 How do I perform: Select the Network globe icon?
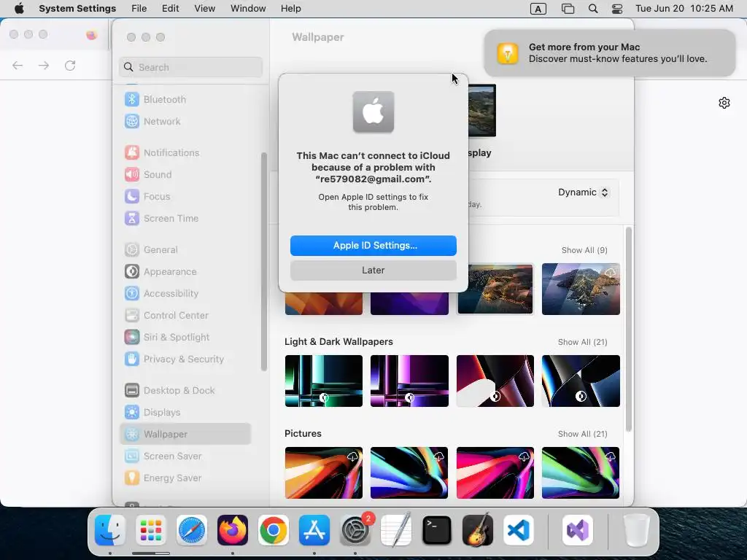point(132,122)
